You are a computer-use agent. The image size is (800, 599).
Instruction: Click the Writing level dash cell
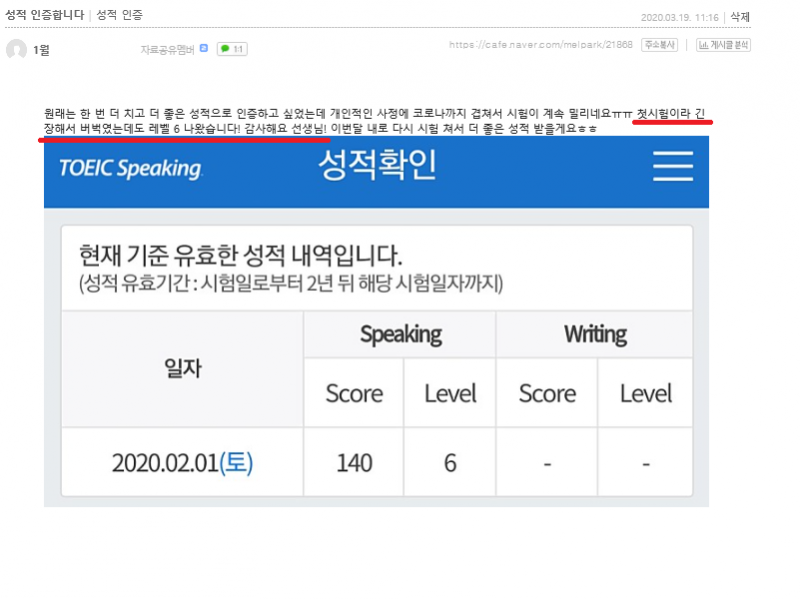645,464
